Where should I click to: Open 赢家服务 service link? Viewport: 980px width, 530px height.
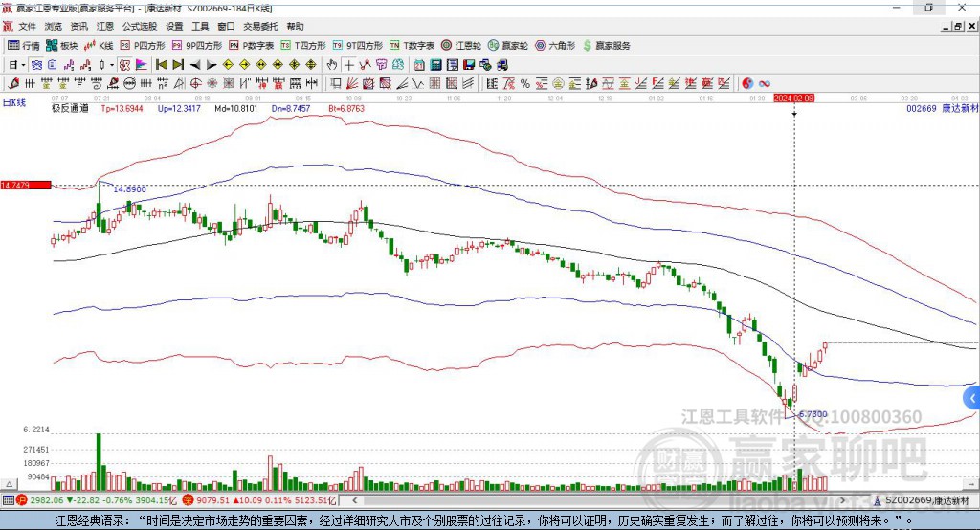607,46
